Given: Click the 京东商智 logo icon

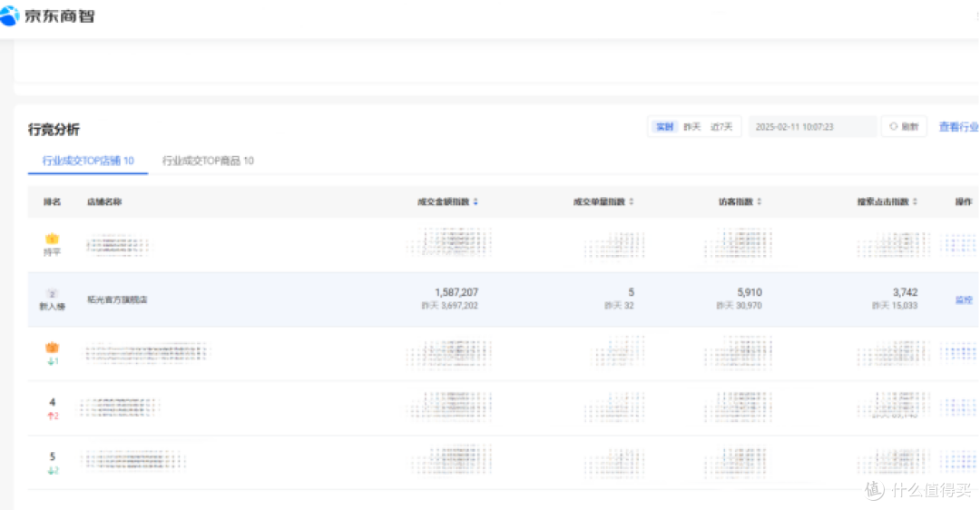Looking at the screenshot, I should click(9, 15).
